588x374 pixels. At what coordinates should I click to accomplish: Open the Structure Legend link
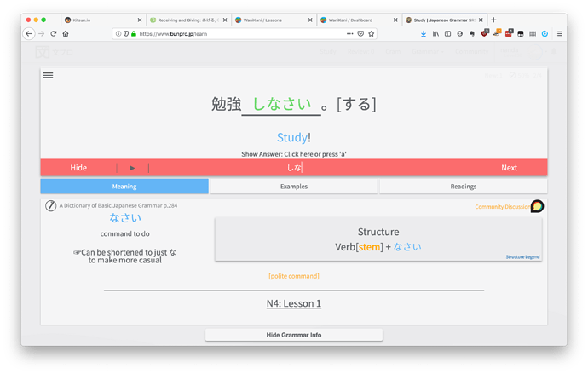[x=522, y=257]
